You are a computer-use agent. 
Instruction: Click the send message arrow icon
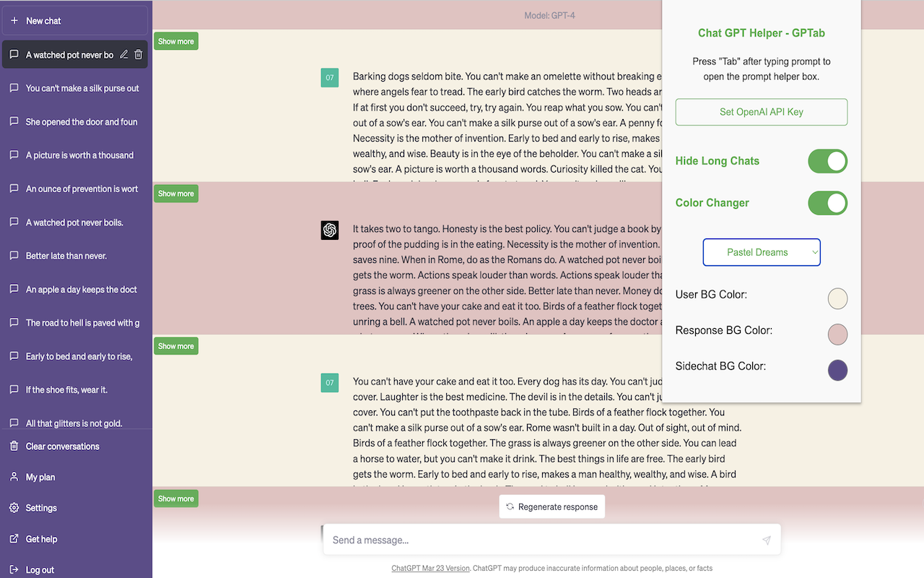pyautogui.click(x=766, y=540)
